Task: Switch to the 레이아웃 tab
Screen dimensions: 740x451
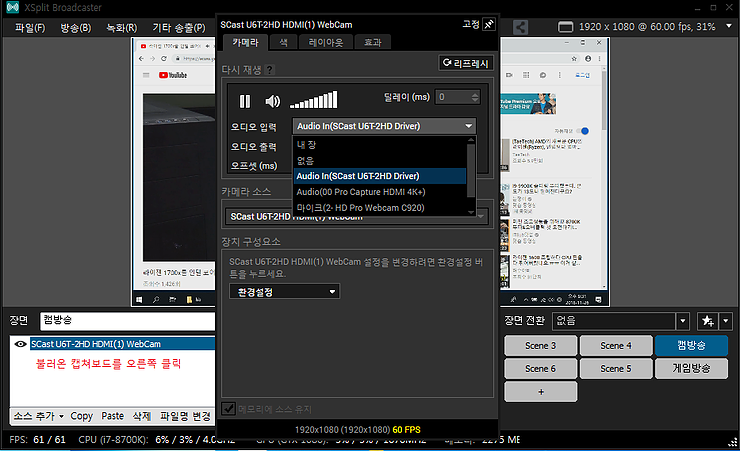Action: point(326,42)
